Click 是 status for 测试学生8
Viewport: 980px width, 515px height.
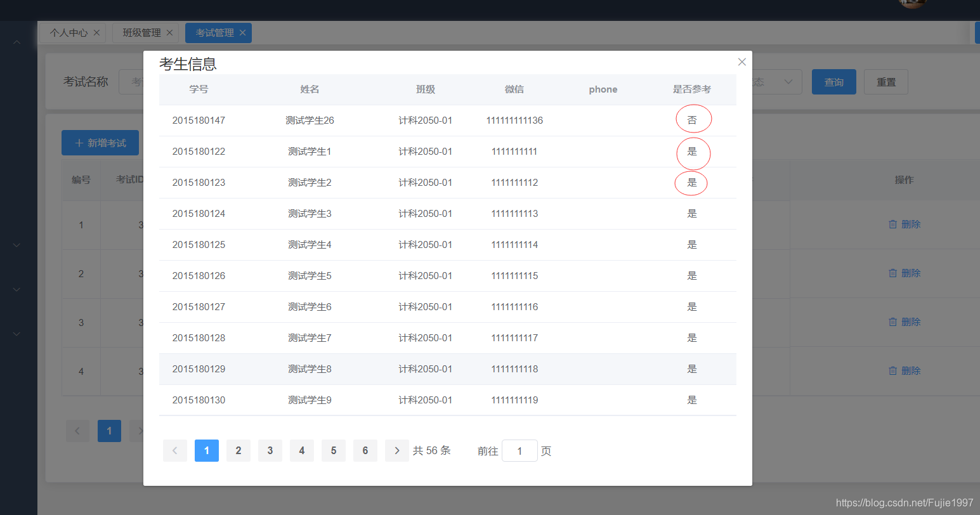click(x=692, y=369)
